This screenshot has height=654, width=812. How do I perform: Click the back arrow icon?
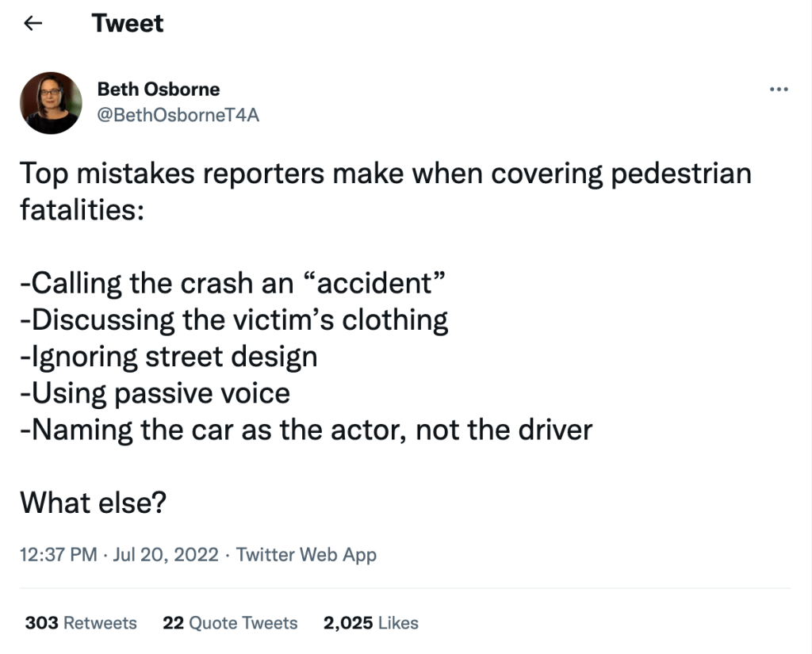point(33,24)
